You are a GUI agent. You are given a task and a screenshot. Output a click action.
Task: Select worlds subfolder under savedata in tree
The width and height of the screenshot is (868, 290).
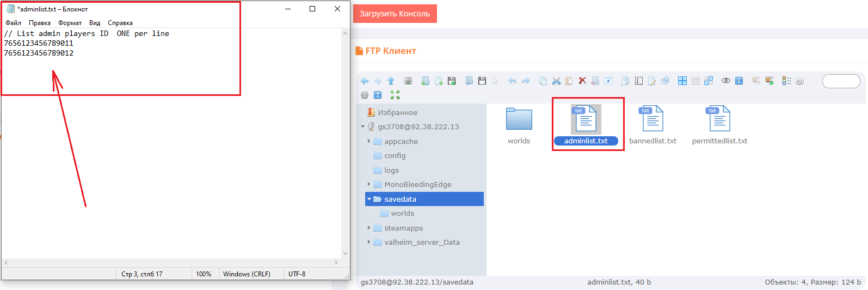click(x=402, y=213)
